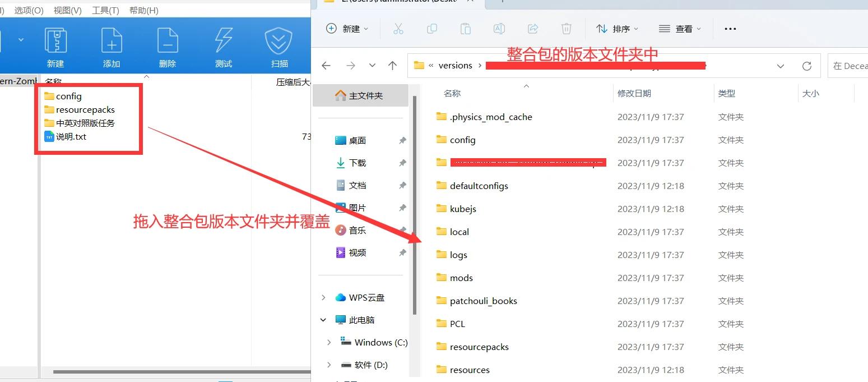This screenshot has width=868, height=382.
Task: Expand the WPS云盘 tree node
Action: (323, 298)
